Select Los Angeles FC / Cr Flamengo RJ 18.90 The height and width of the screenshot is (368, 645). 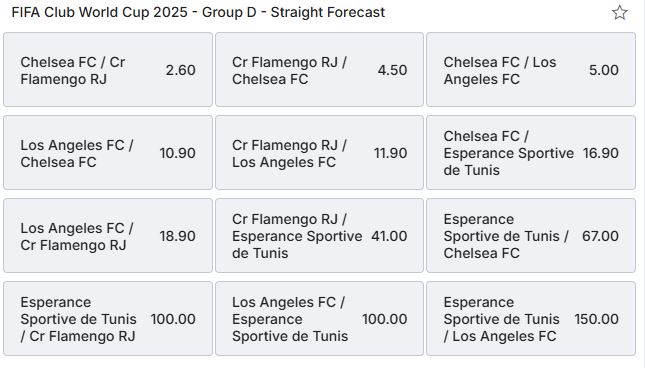point(108,236)
